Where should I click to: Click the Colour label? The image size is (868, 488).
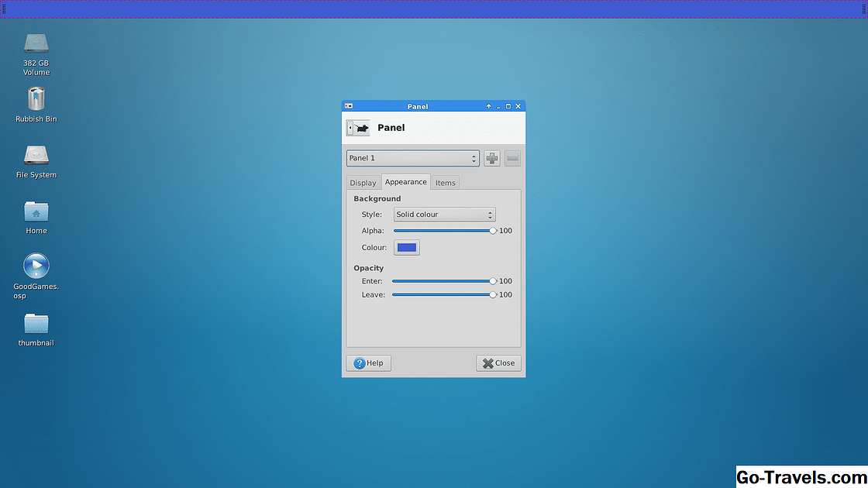point(374,247)
